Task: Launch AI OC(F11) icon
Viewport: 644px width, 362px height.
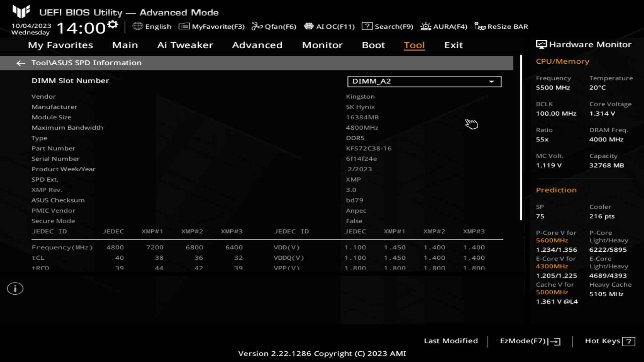Action: pyautogui.click(x=309, y=26)
